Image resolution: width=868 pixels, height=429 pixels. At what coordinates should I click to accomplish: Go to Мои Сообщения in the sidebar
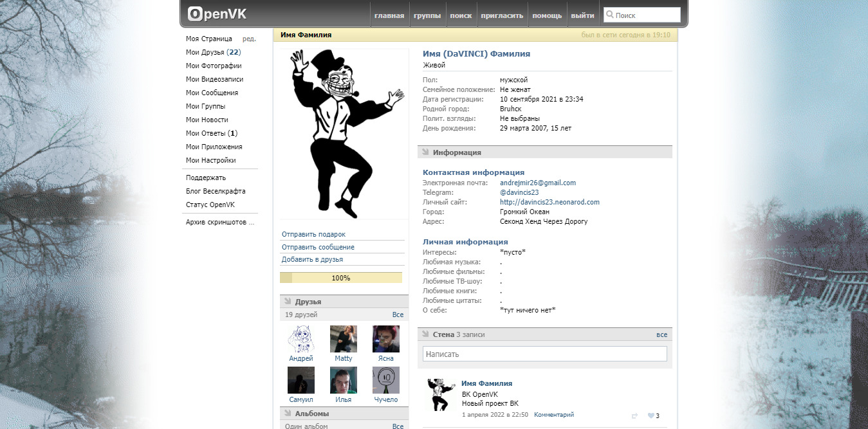[212, 93]
